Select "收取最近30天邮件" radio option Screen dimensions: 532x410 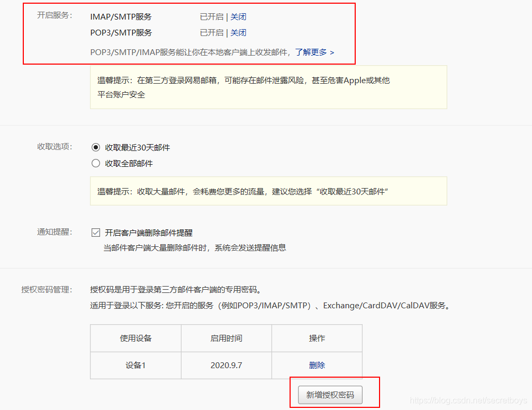click(96, 147)
